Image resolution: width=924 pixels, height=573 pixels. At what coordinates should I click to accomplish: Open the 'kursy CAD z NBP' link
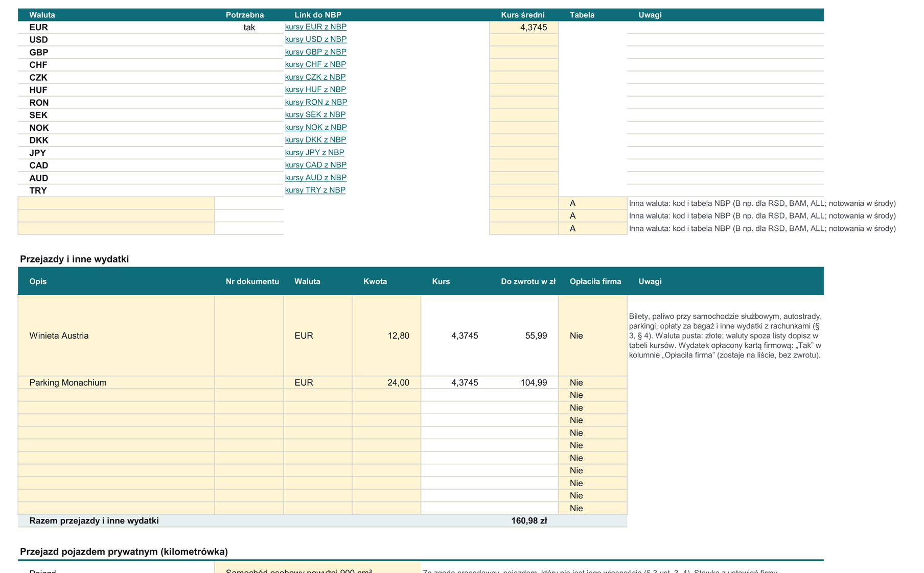pos(316,165)
